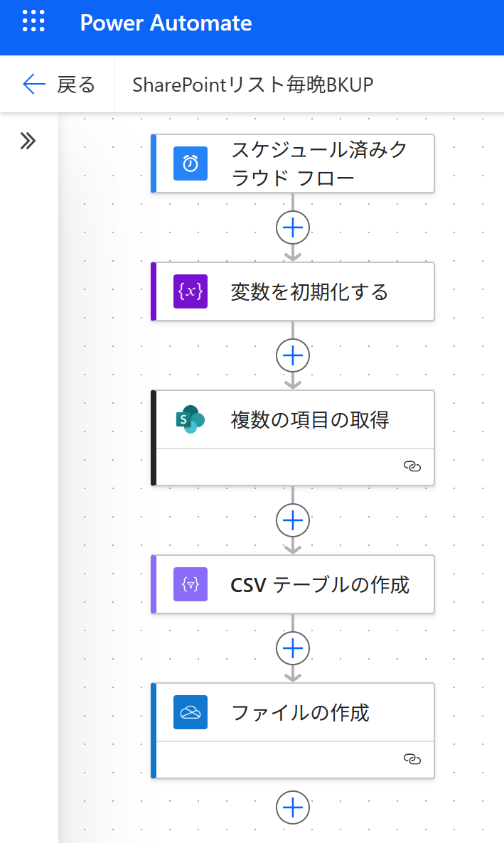Click the SharePoint icon on 複数の項目の取得
The image size is (504, 843).
coord(191,419)
